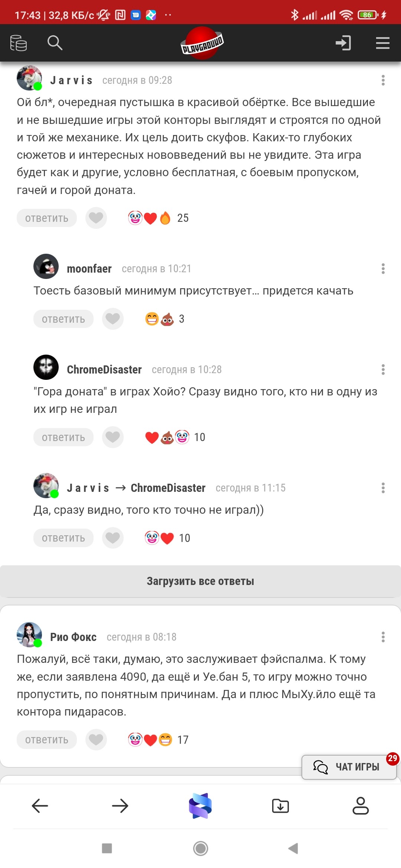
Task: Open the ЧАТ ИГРЫ chat button
Action: [x=349, y=767]
